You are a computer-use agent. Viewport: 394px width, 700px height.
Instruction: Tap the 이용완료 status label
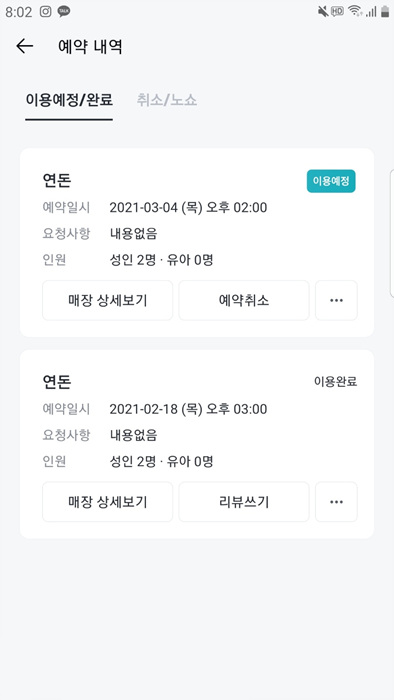[x=336, y=382]
